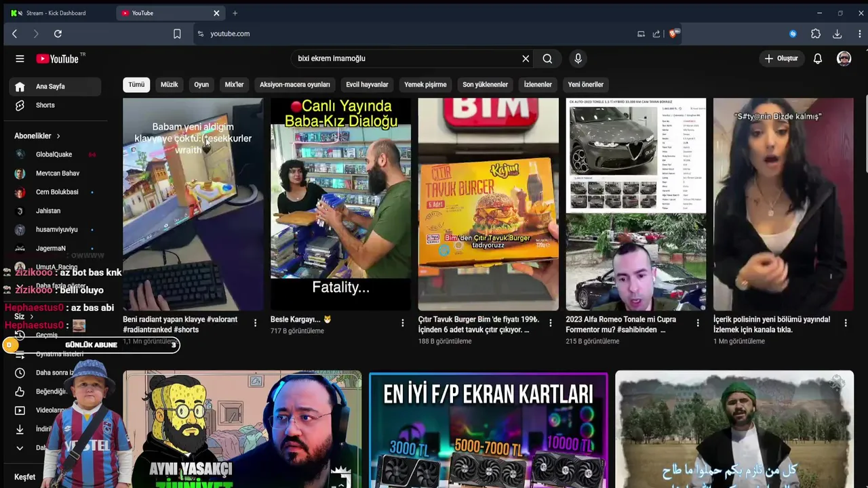Open Beğendiğim thumbs-up icon
Viewport: 868px width, 488px height.
pyautogui.click(x=20, y=392)
